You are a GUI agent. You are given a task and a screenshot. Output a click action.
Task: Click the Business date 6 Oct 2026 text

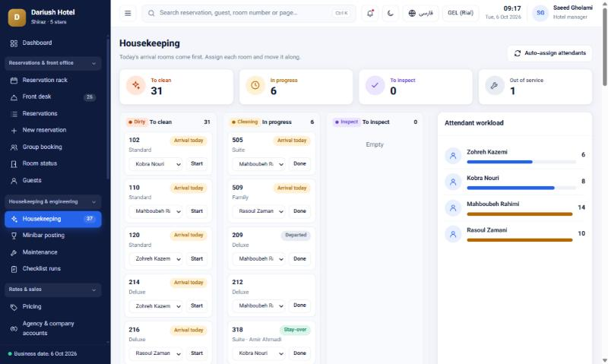coord(46,354)
